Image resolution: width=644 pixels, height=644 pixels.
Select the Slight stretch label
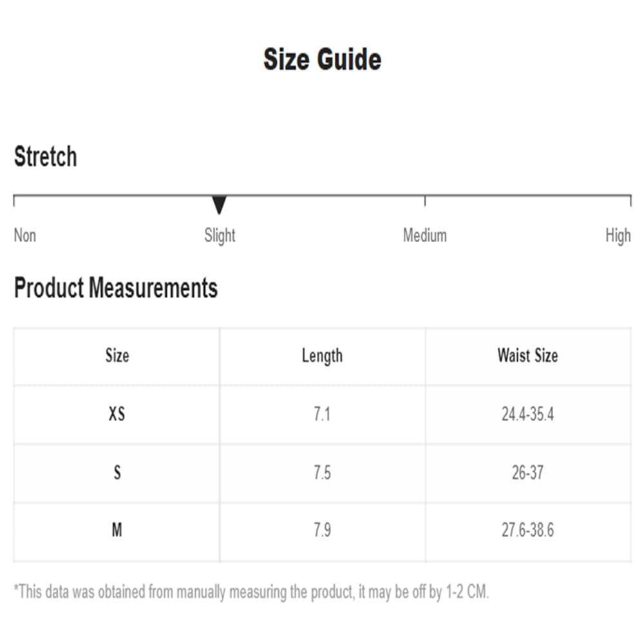click(x=220, y=236)
